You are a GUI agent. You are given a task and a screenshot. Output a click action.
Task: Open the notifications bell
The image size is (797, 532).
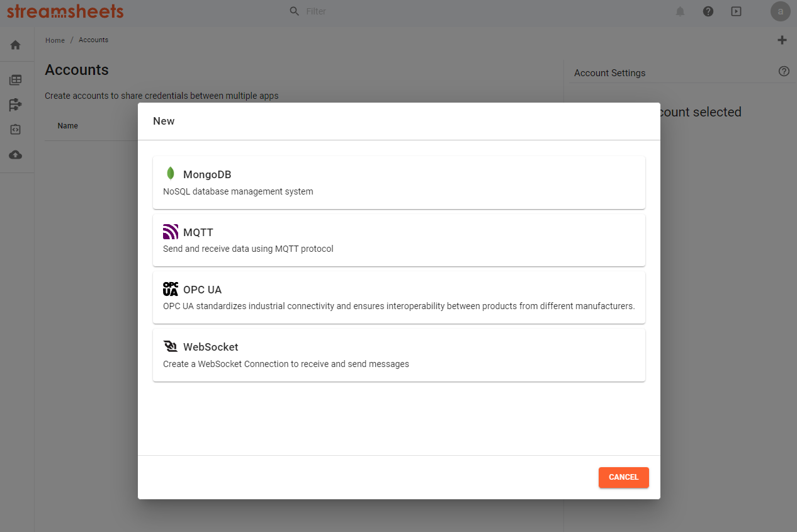point(681,11)
